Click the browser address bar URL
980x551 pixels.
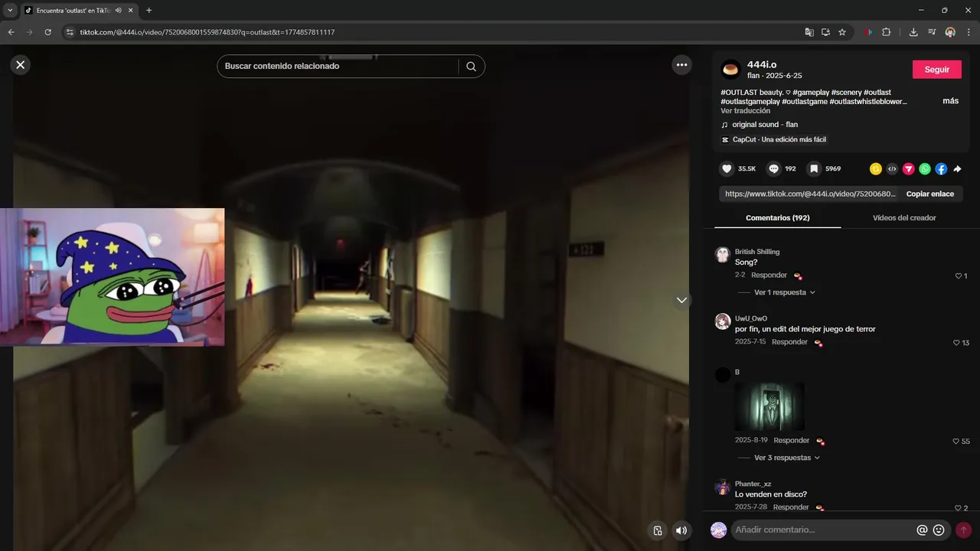207,32
